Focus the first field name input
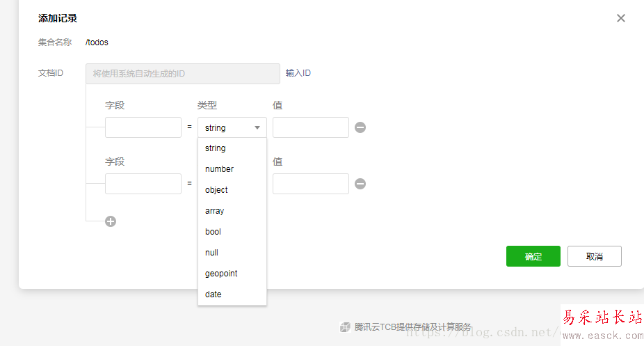The width and height of the screenshot is (644, 346). click(x=143, y=127)
